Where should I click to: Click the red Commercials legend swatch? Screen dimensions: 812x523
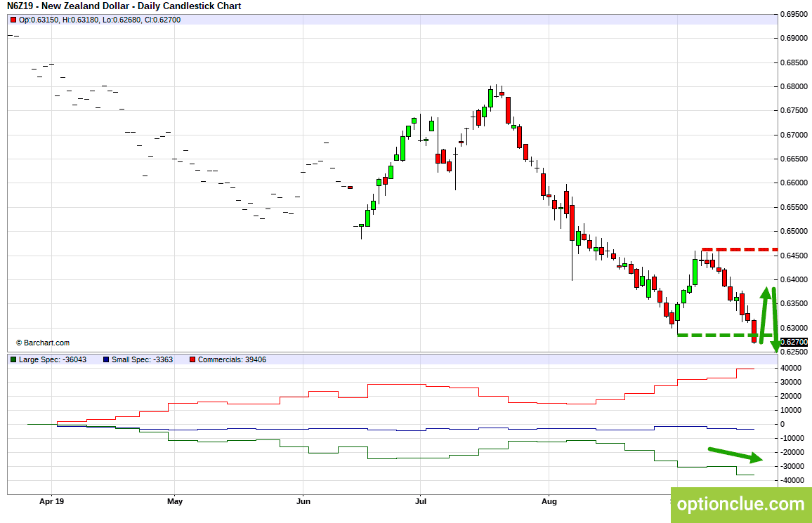(192, 359)
